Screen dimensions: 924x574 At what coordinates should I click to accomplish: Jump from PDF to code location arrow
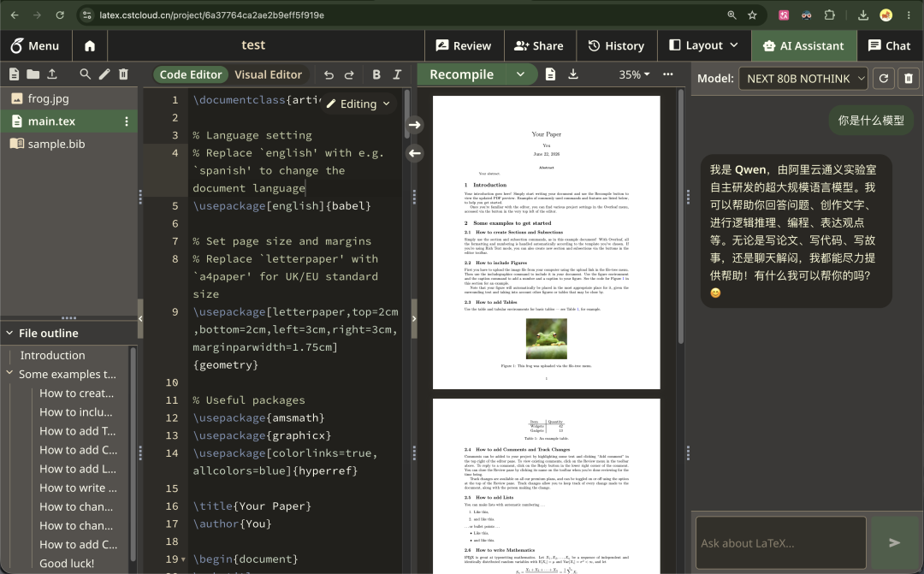(x=415, y=153)
